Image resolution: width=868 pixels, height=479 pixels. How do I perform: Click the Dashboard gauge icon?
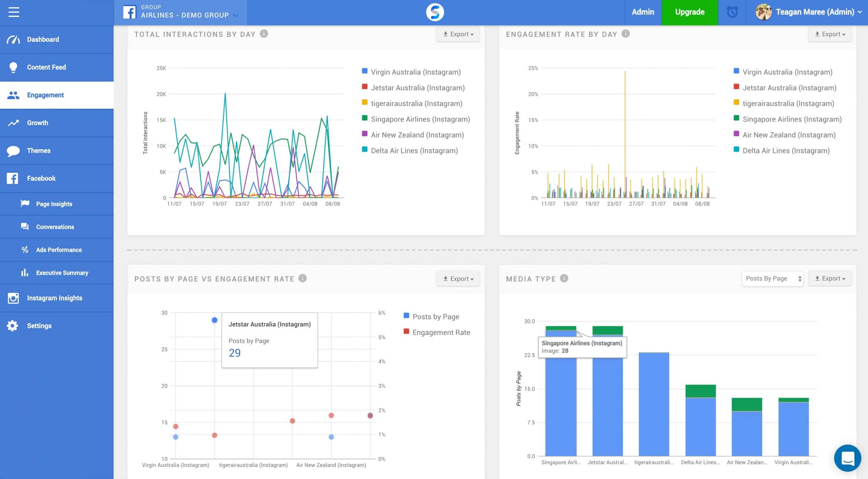click(x=13, y=40)
